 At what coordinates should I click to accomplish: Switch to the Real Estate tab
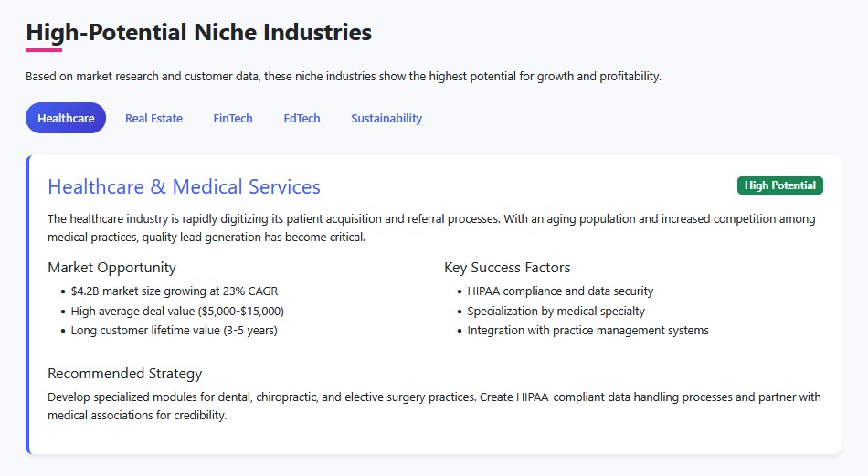point(153,118)
